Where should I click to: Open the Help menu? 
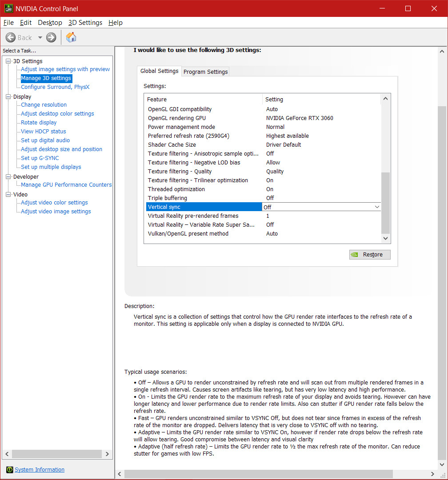116,23
